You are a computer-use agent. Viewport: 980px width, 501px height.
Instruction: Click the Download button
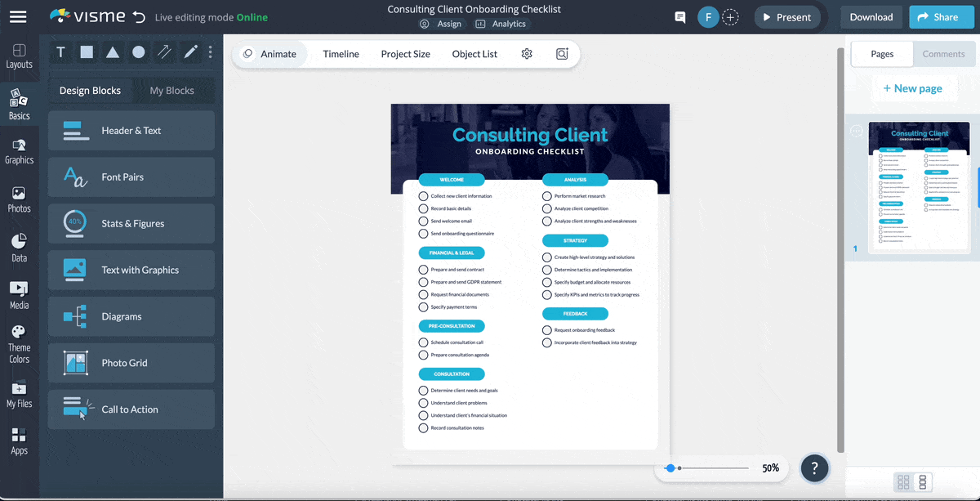(871, 17)
